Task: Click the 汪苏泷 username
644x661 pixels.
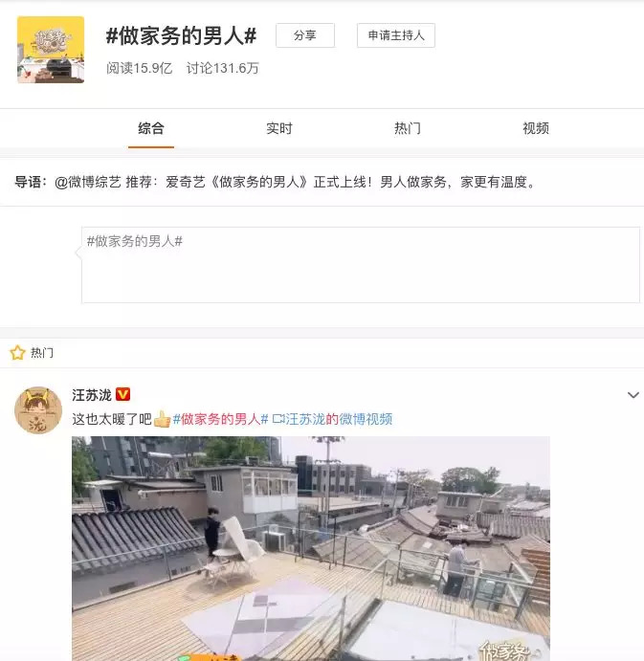Action: pos(92,395)
